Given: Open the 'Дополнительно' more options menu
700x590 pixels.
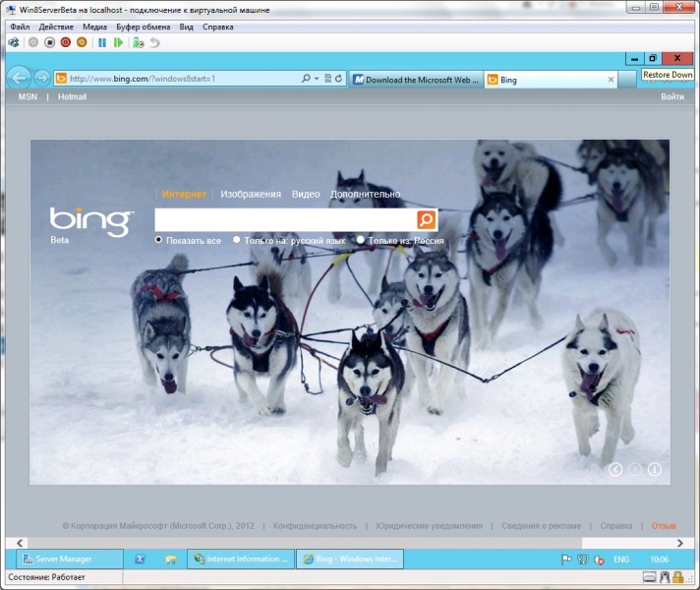Looking at the screenshot, I should click(x=365, y=195).
